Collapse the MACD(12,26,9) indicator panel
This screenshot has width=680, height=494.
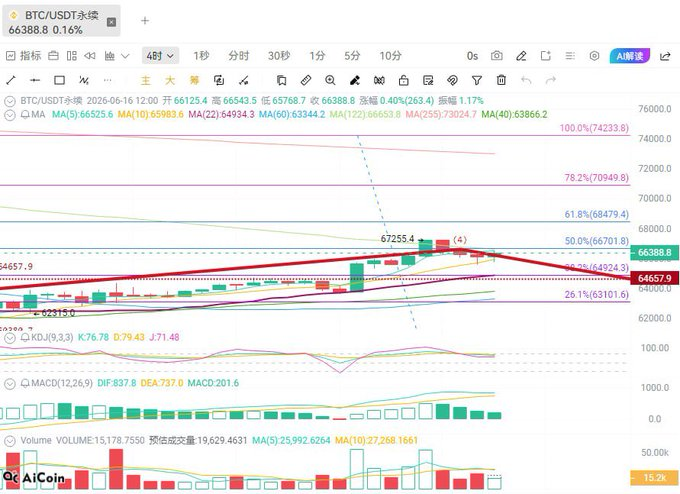point(10,383)
